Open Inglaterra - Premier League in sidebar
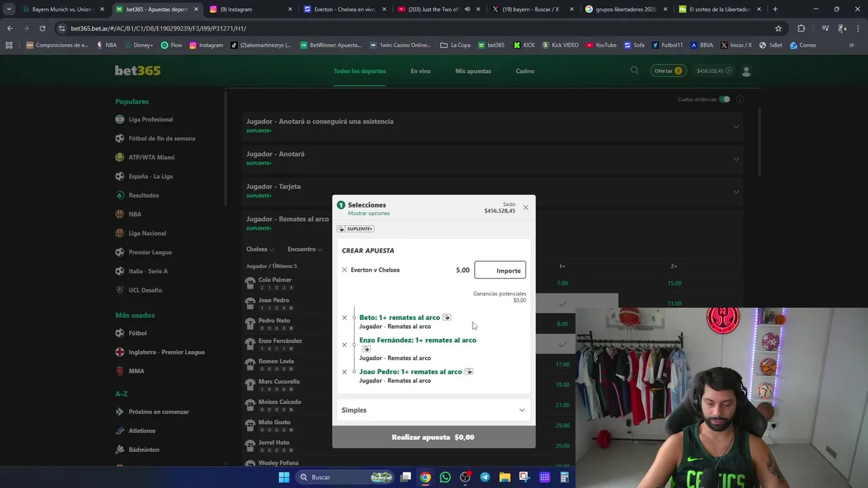This screenshot has height=488, width=868. tap(160, 352)
